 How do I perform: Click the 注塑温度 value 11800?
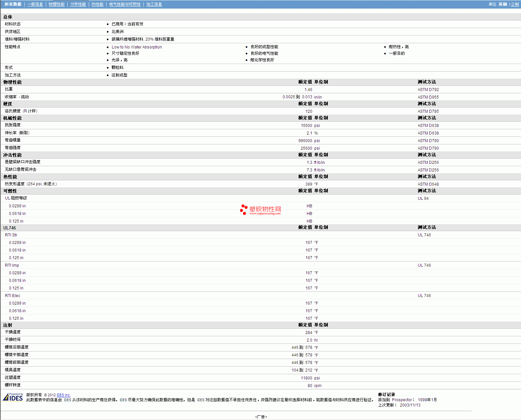pyautogui.click(x=306, y=378)
